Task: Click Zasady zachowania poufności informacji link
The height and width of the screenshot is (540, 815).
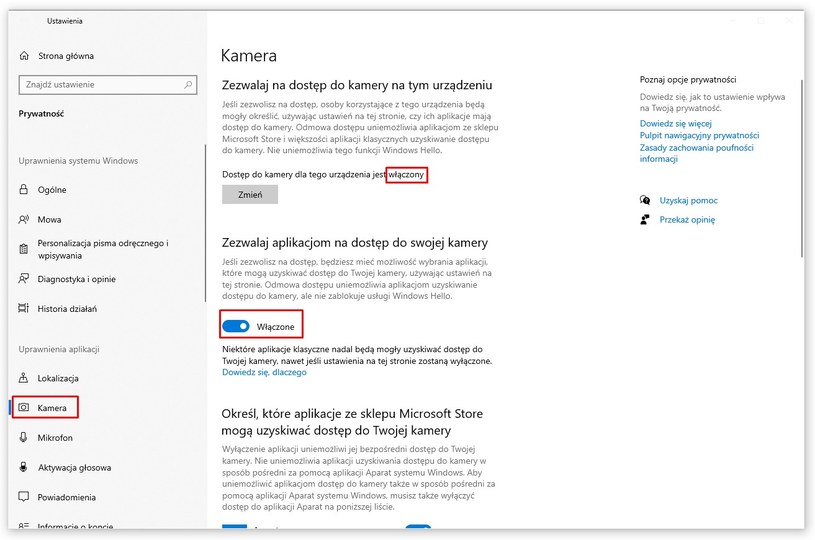Action: point(696,153)
